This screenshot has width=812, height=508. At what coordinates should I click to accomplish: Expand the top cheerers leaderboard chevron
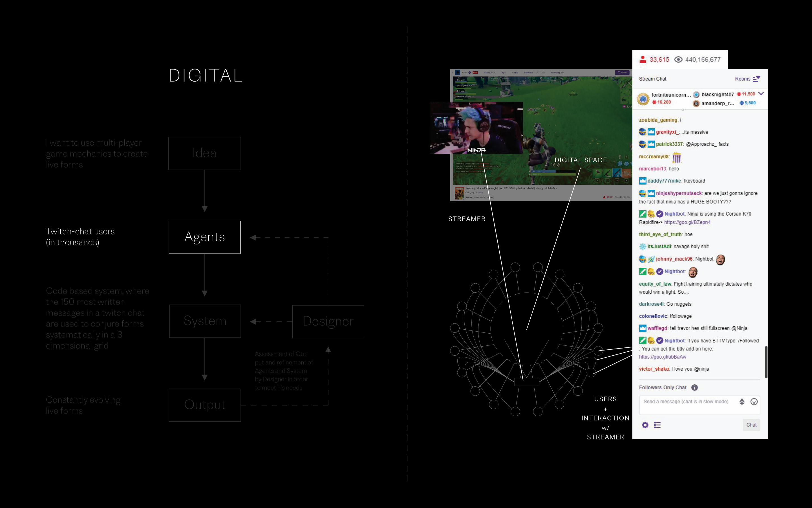point(761,94)
